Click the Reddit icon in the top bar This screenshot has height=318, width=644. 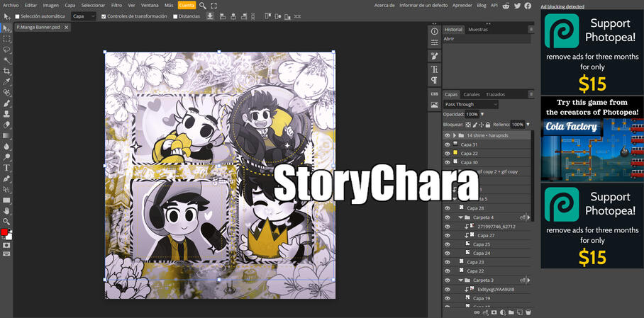(x=506, y=6)
